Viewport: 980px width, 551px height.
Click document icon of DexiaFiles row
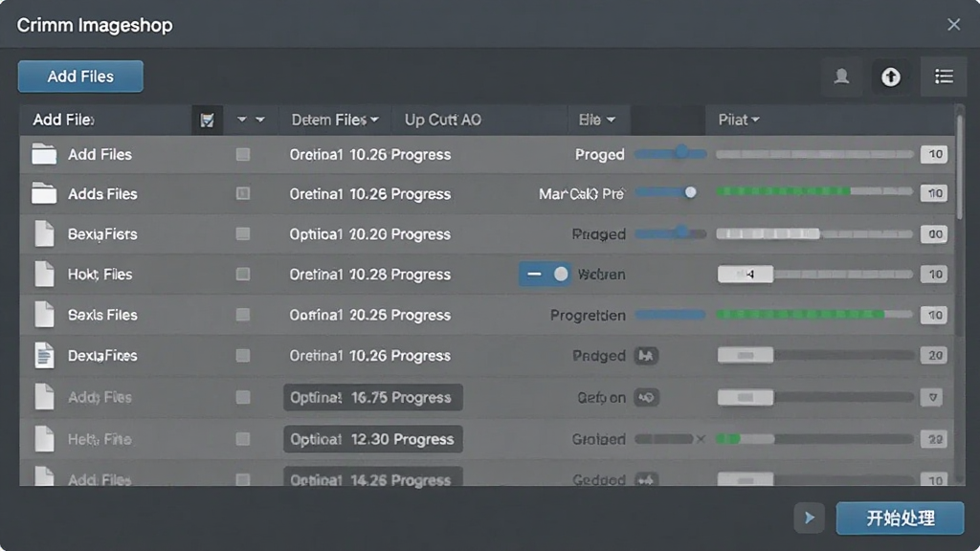pos(44,356)
